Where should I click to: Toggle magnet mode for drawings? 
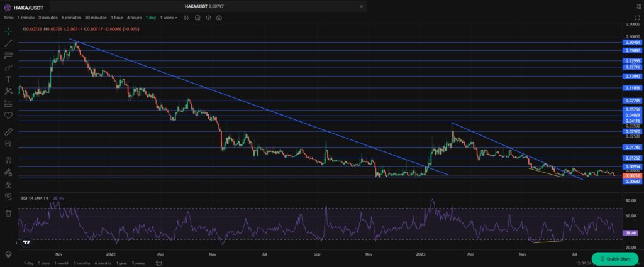click(x=8, y=160)
